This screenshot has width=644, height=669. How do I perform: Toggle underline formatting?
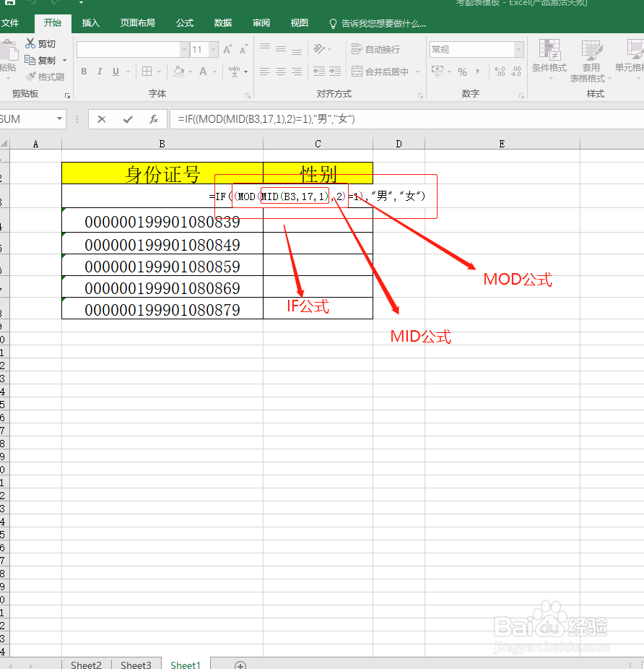(116, 72)
